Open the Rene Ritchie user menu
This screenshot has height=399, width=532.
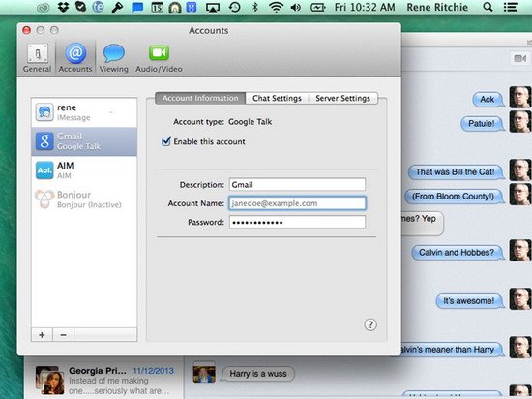coord(437,7)
